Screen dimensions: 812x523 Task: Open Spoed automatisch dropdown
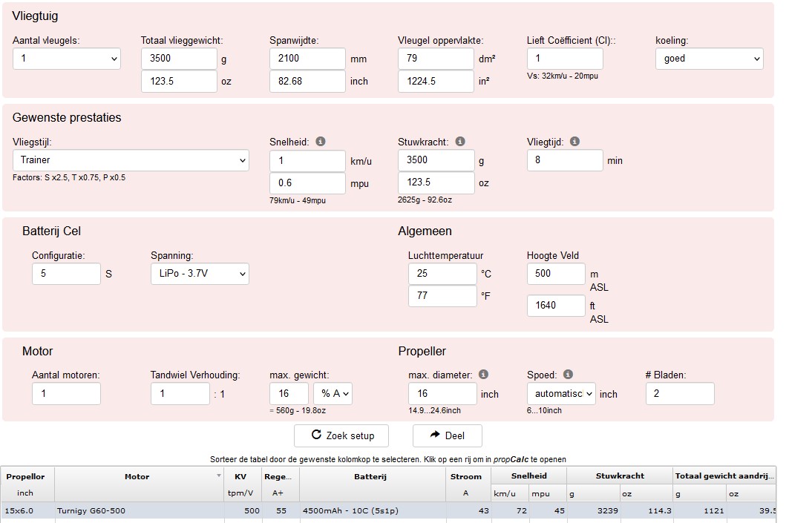(x=561, y=393)
